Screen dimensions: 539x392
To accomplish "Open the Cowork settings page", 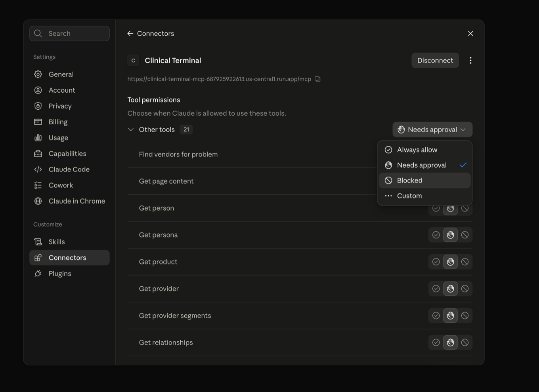I will pos(69,185).
